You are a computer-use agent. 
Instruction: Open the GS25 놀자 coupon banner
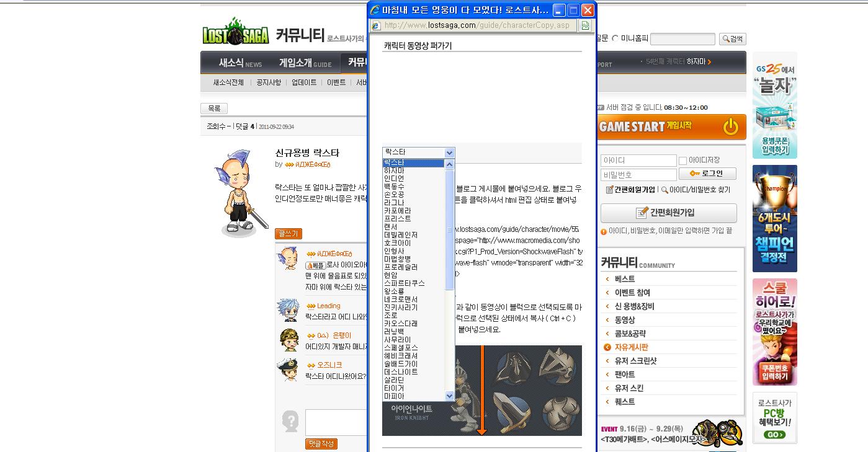[774, 105]
